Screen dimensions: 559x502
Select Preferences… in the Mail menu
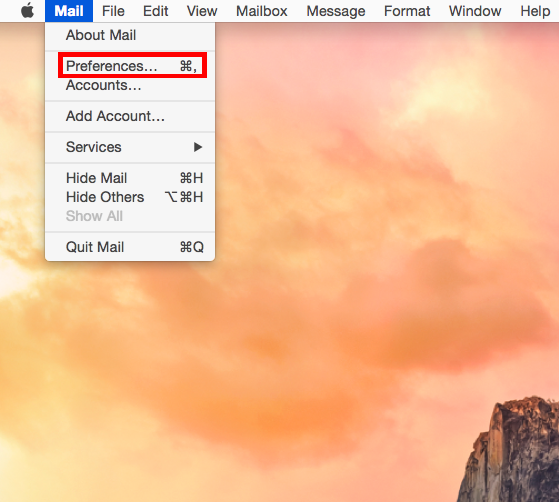pos(130,66)
